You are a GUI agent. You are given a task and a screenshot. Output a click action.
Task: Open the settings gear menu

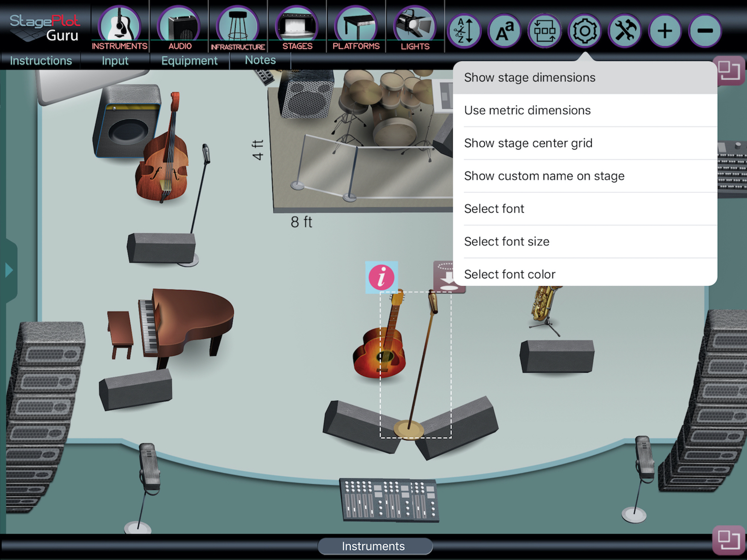point(585,31)
